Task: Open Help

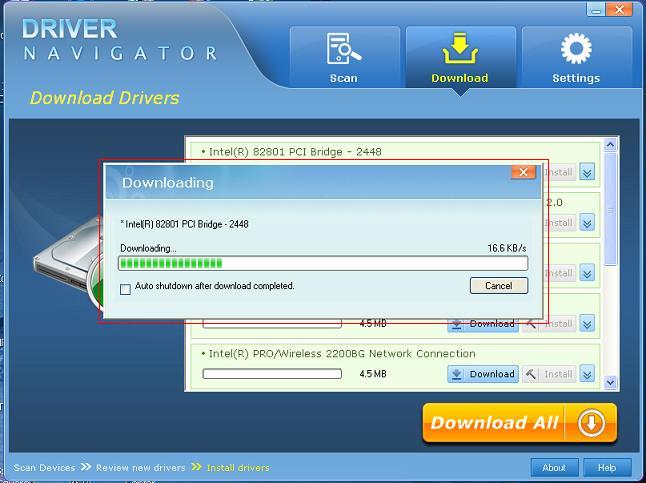Action: [x=607, y=468]
